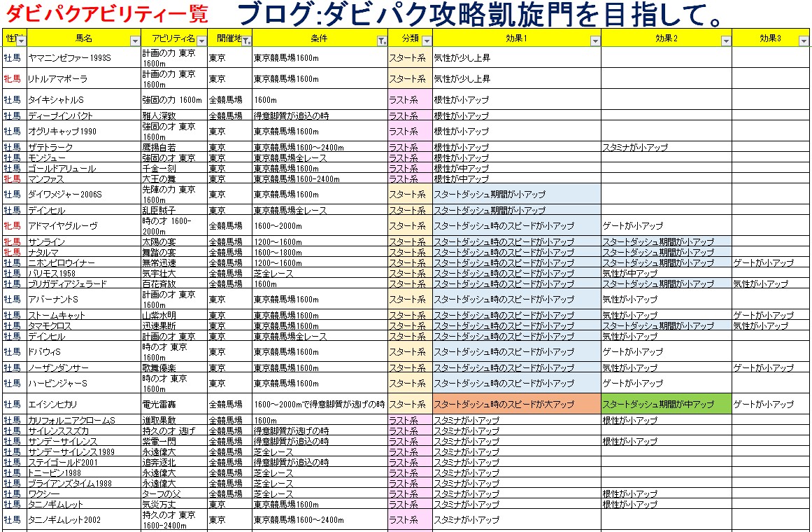Select the ノーザンダンサー horse name cell
812x532 pixels.
tap(84, 367)
